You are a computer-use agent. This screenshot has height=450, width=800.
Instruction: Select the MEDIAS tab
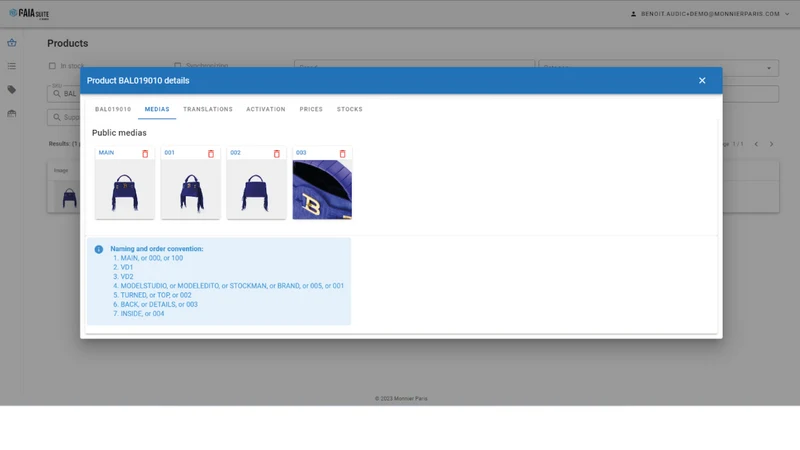coord(157,109)
